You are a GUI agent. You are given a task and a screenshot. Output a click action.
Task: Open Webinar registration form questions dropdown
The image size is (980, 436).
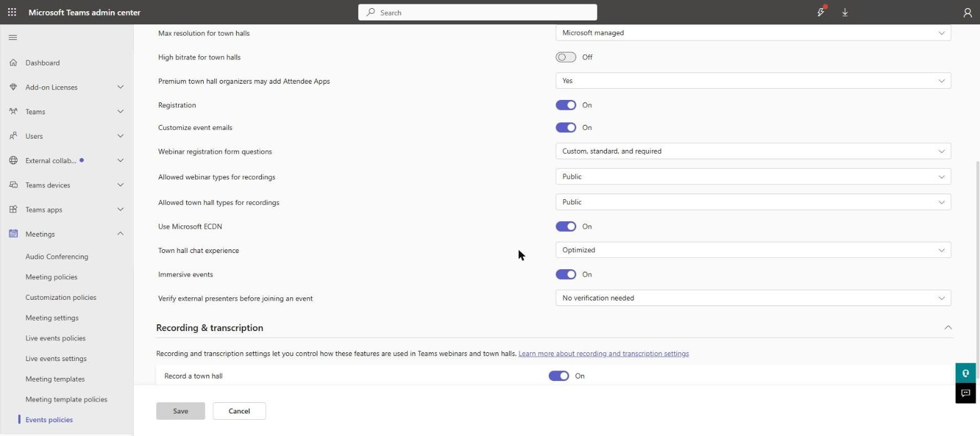753,151
